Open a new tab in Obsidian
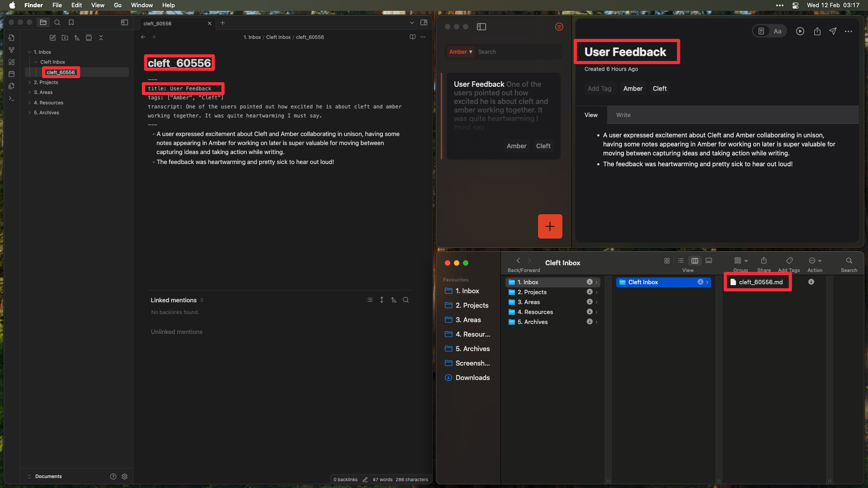 222,23
